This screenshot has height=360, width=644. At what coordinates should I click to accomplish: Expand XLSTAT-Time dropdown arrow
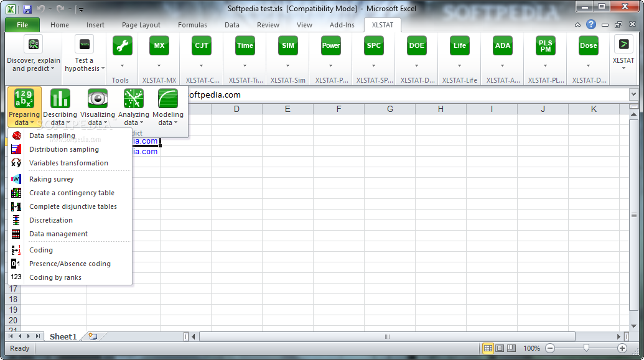245,66
